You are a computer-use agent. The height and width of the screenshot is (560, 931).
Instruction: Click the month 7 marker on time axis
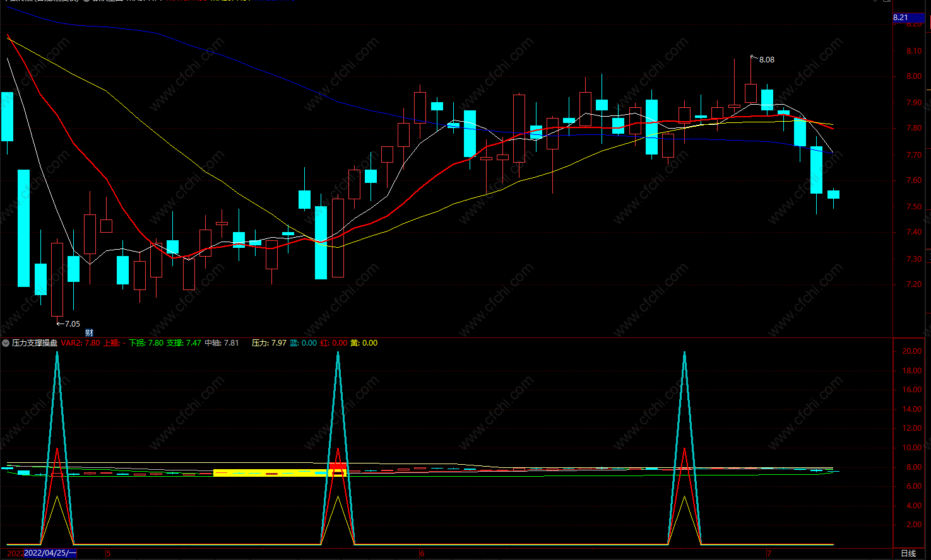point(769,554)
